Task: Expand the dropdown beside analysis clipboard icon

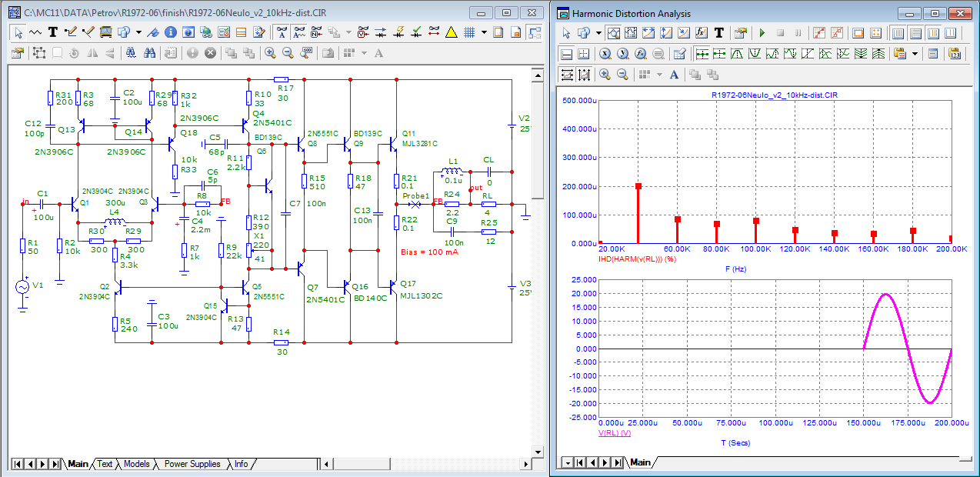Action: [915, 54]
